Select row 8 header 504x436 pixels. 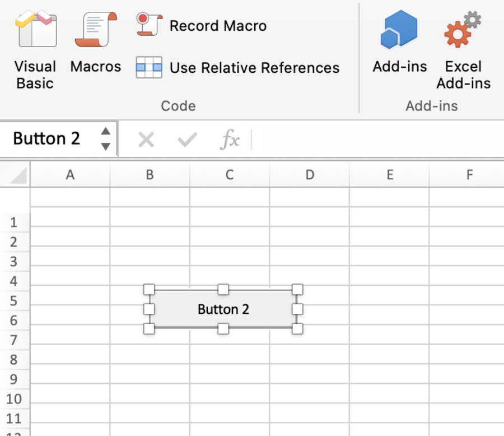[15, 360]
